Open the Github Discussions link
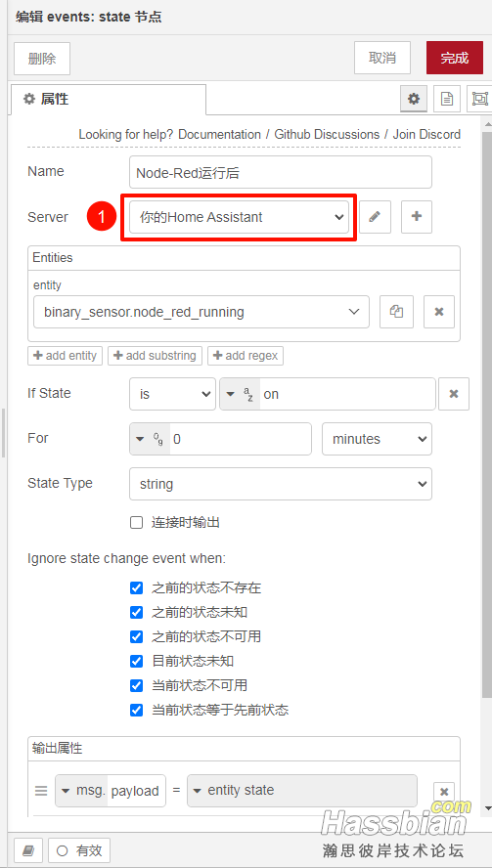Screen dimensions: 492x868 [x=327, y=135]
